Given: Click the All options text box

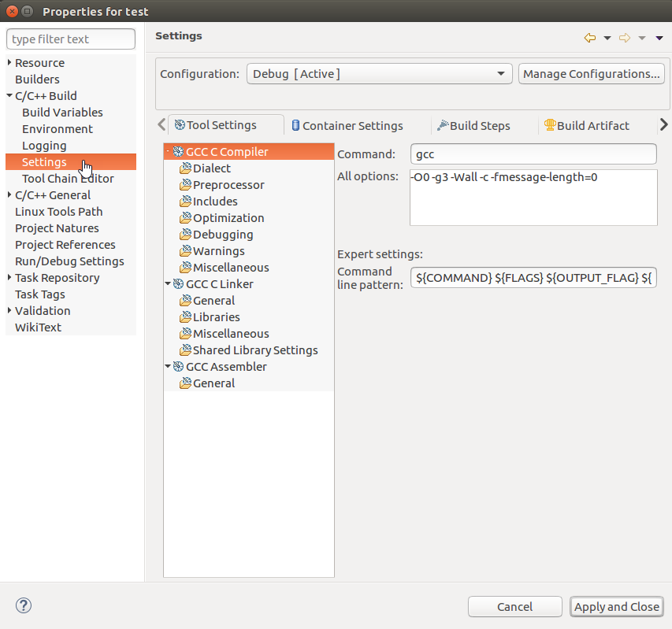Looking at the screenshot, I should coord(533,198).
